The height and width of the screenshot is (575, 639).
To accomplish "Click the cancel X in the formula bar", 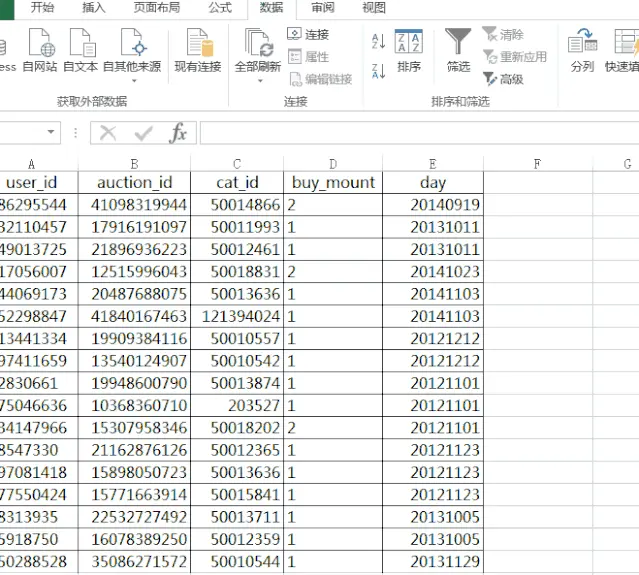I will [x=108, y=133].
